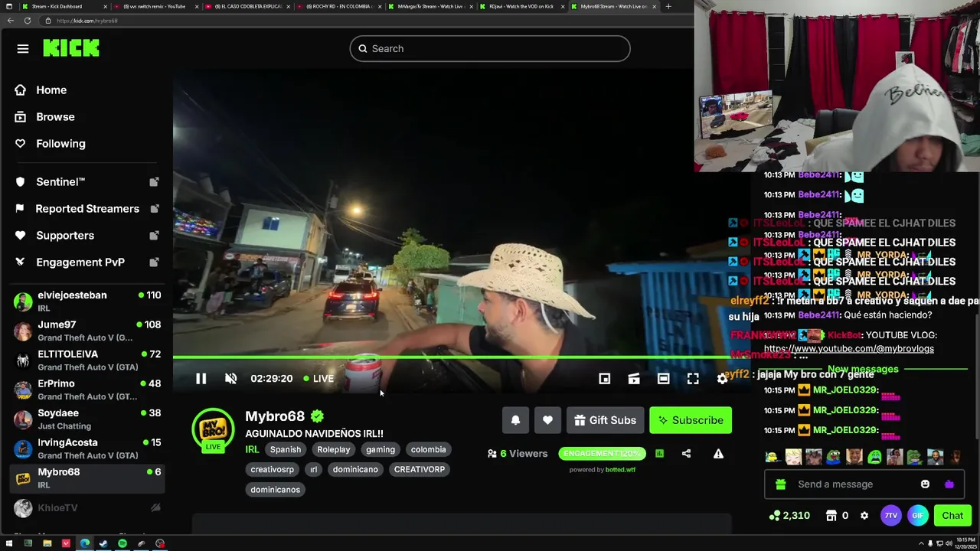Open mini player picture-in-picture icon

604,379
